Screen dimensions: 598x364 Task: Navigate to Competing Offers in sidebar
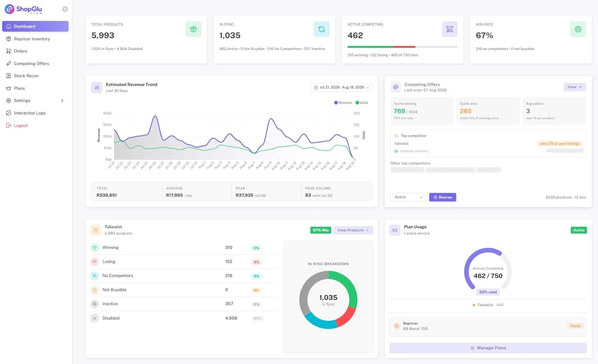35,63
